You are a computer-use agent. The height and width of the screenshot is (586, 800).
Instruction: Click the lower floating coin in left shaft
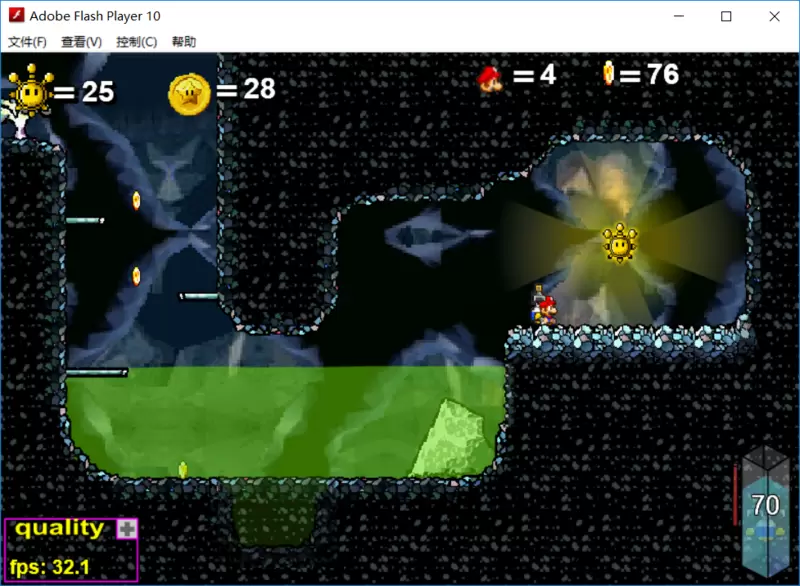pos(136,276)
